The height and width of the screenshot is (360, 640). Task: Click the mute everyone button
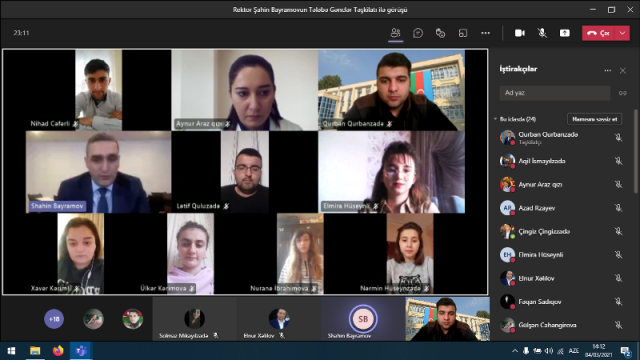(x=594, y=119)
